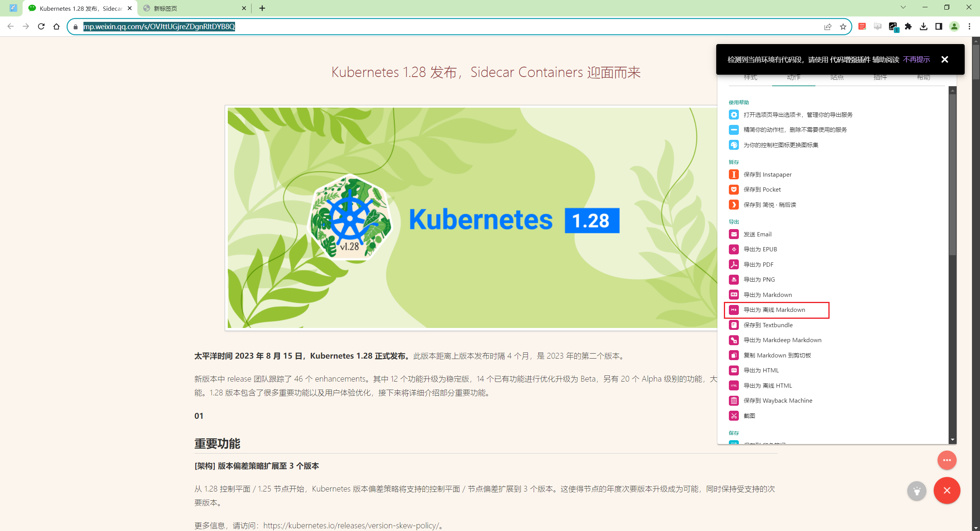Click the red X floating close button
Screen dimensions: 980x531
[x=947, y=490]
